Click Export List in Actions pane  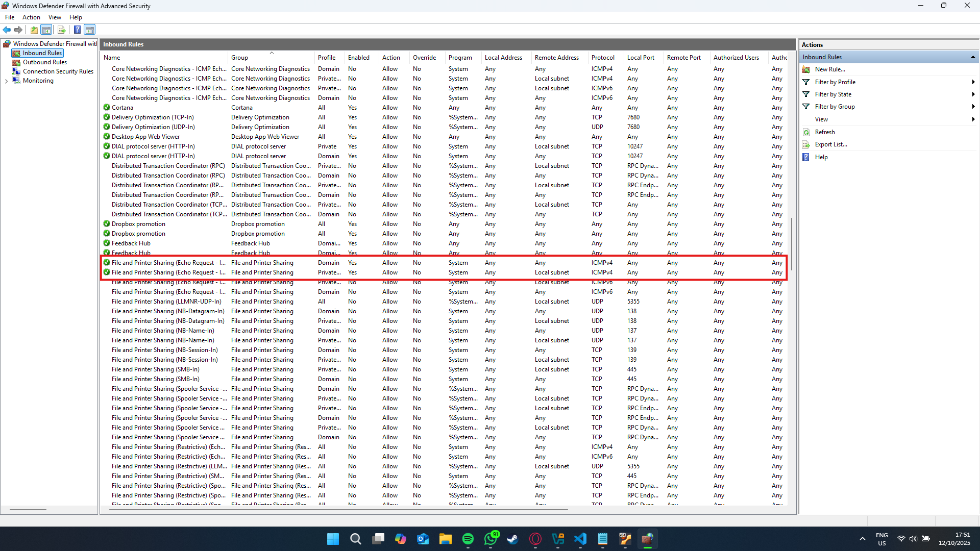pyautogui.click(x=831, y=144)
